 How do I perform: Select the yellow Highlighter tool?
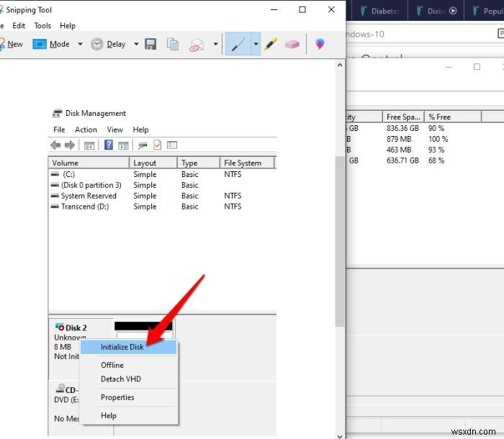click(x=271, y=44)
